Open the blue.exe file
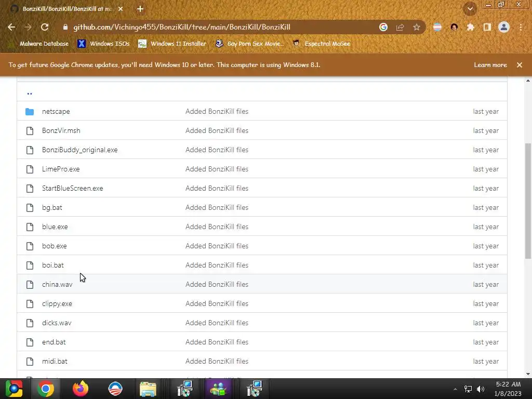532x399 pixels. coord(55,227)
